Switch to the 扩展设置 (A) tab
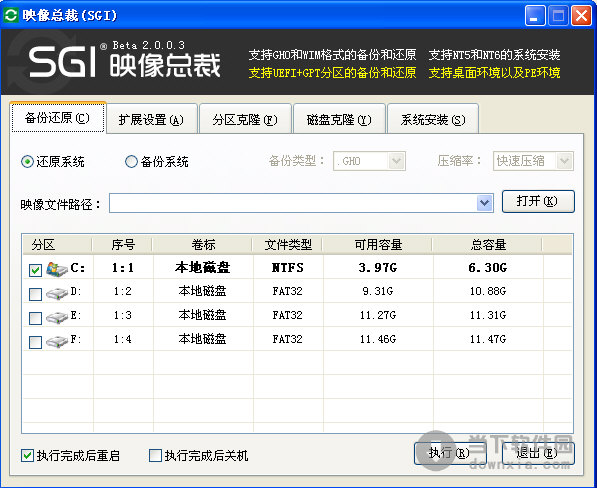597x488 pixels. point(152,119)
